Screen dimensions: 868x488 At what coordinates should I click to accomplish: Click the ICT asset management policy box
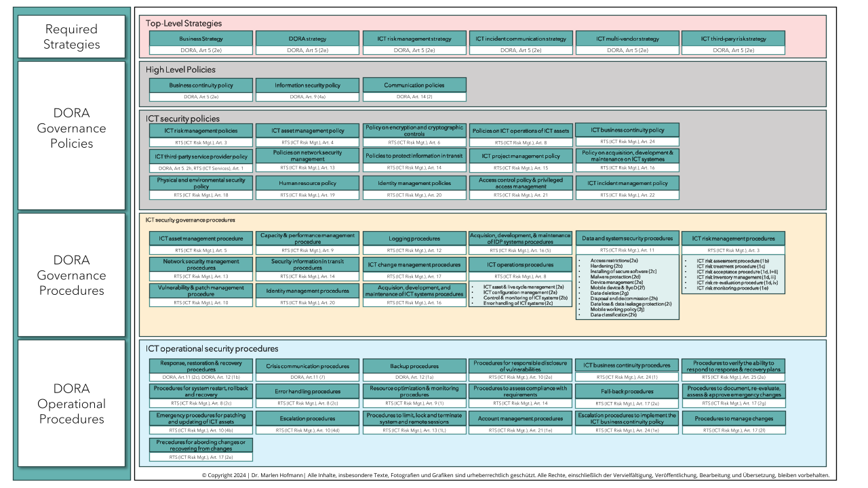pyautogui.click(x=307, y=130)
